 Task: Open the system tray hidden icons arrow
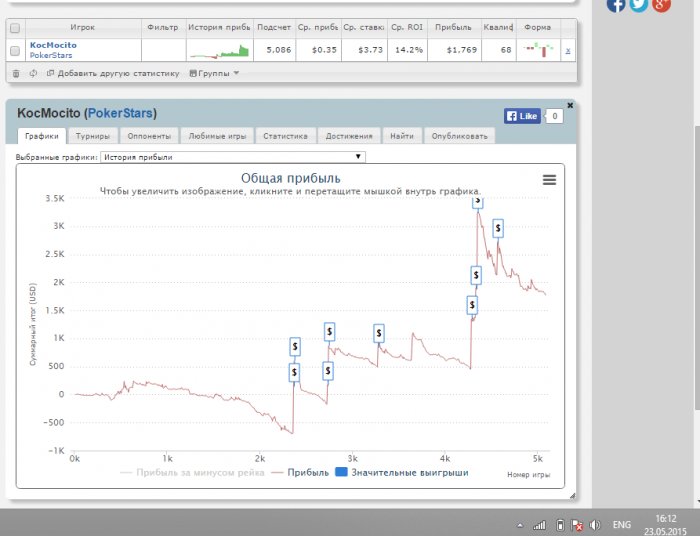520,525
